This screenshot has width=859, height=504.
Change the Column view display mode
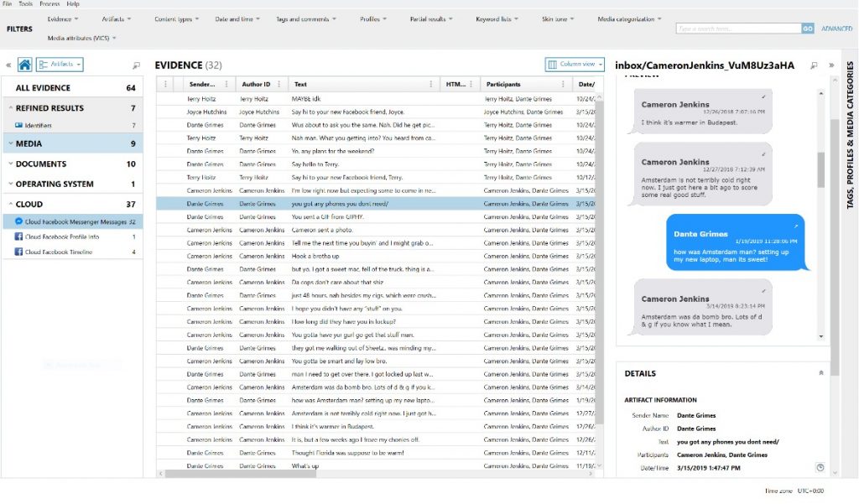(x=575, y=65)
